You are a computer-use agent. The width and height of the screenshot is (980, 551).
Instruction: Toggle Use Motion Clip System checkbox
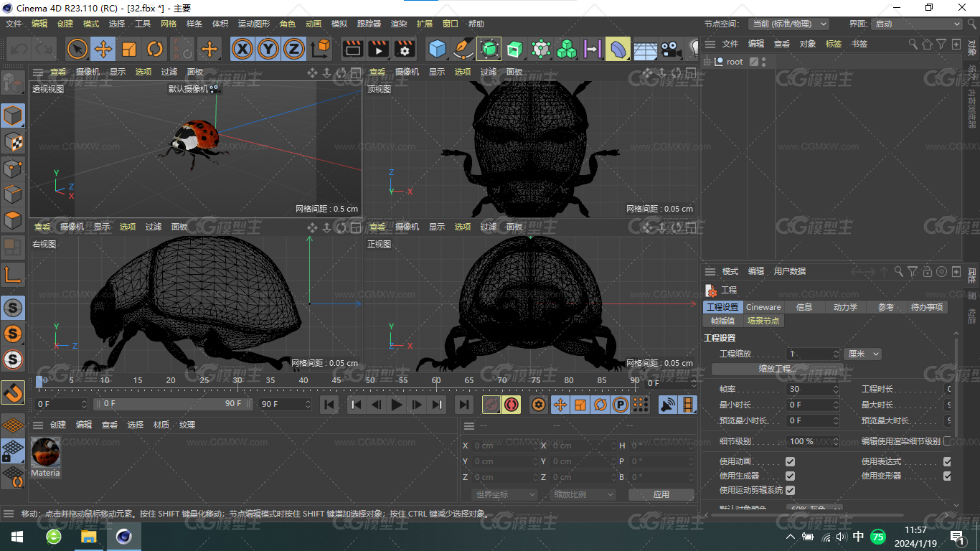click(x=790, y=490)
